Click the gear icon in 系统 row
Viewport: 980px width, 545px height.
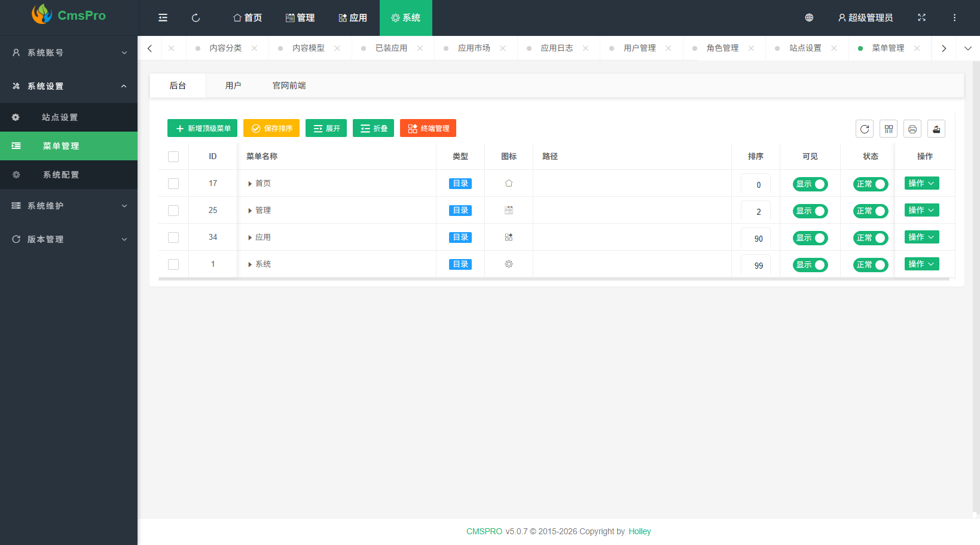tap(509, 264)
